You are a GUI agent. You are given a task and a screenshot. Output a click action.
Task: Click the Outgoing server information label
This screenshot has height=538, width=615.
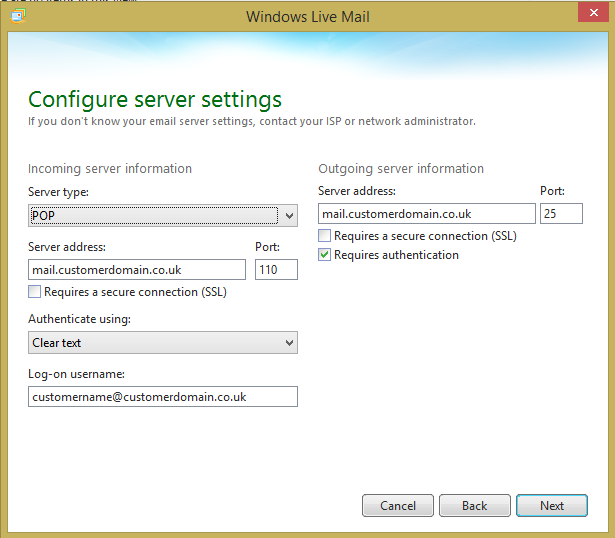(x=401, y=169)
